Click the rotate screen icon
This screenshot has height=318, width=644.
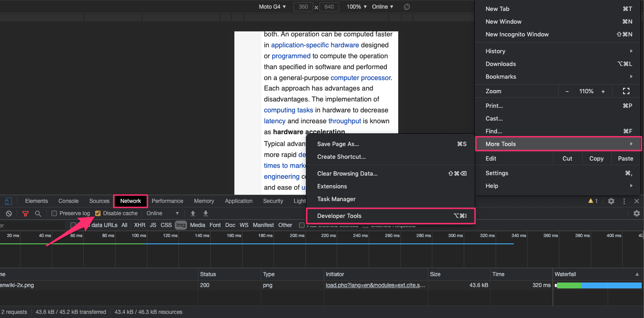(x=407, y=7)
